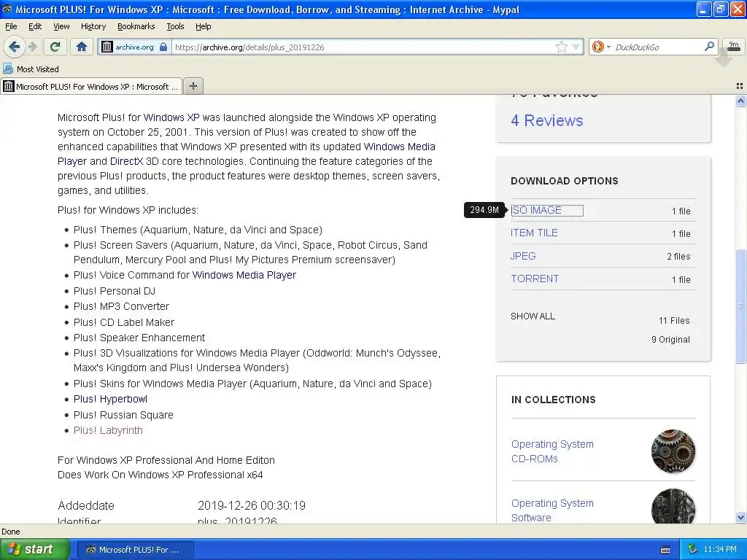This screenshot has width=747, height=560.
Task: Click inside the URL address field
Action: click(x=362, y=47)
